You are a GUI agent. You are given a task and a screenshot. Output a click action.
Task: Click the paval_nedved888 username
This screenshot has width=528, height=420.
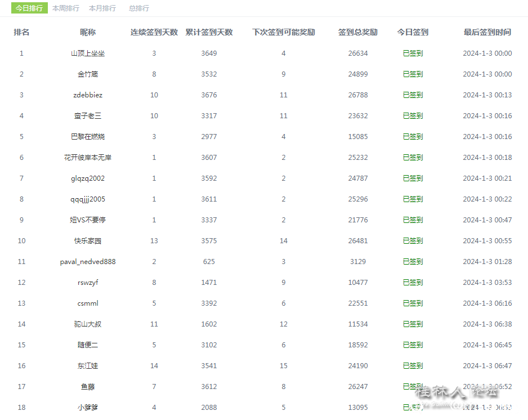click(x=87, y=261)
